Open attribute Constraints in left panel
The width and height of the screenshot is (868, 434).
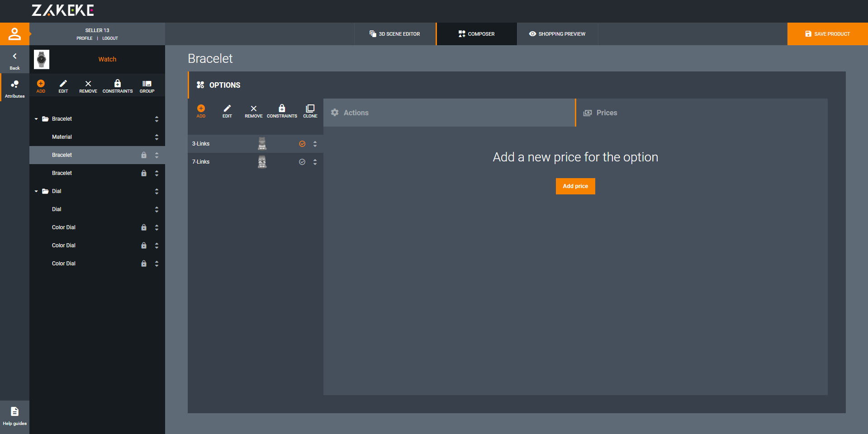pos(118,86)
